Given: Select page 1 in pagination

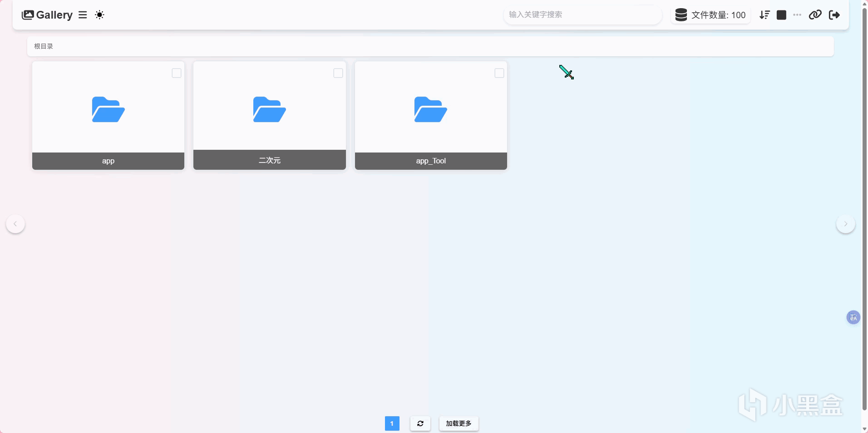Looking at the screenshot, I should point(392,423).
